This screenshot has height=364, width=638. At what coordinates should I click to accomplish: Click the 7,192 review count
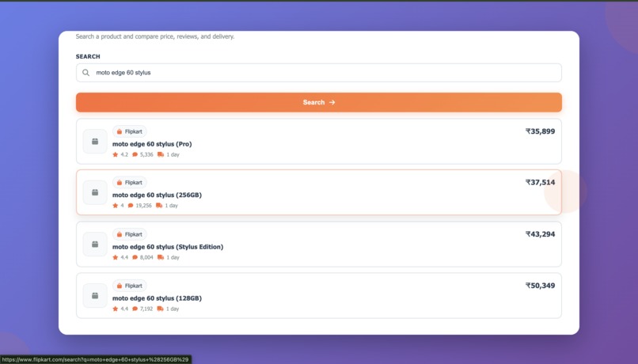tap(146, 309)
